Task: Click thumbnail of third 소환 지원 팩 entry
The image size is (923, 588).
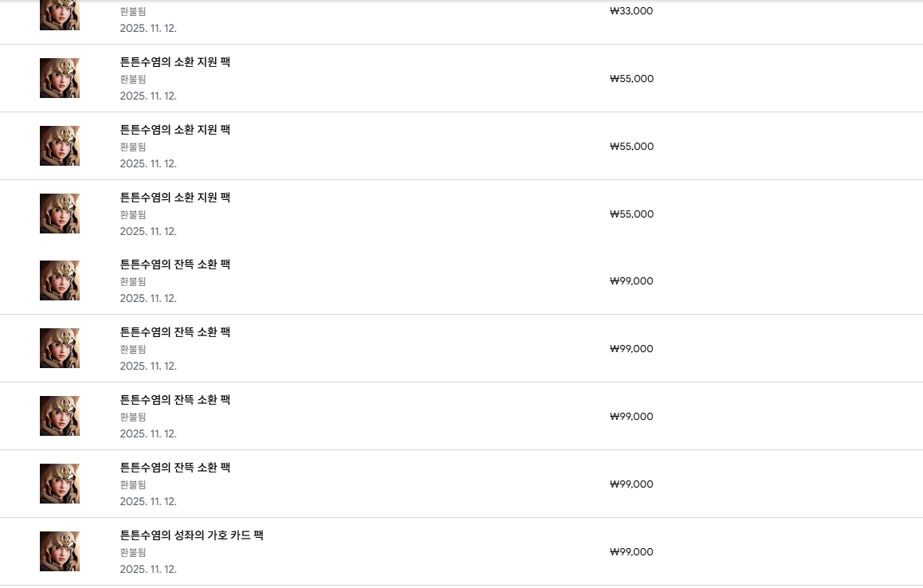Action: tap(60, 214)
